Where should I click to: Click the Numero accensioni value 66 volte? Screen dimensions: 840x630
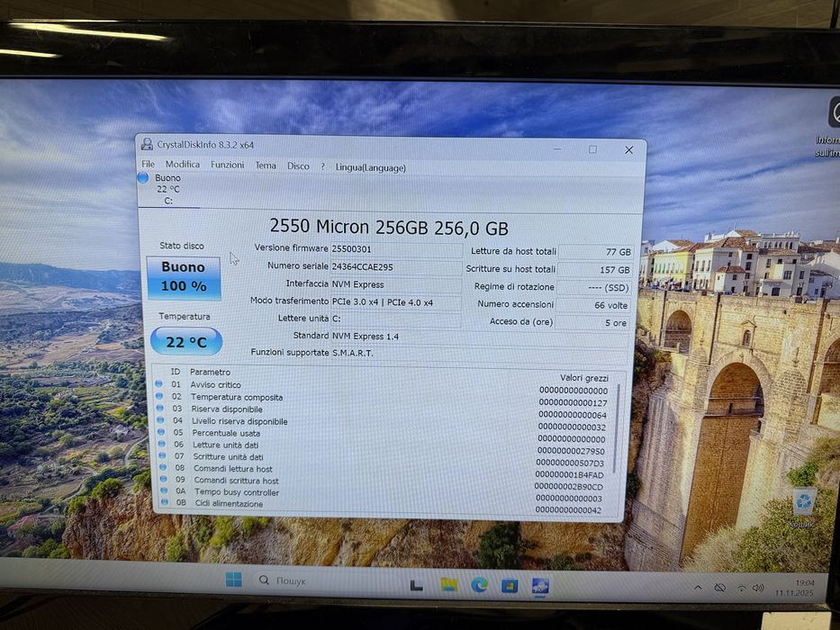(x=593, y=305)
